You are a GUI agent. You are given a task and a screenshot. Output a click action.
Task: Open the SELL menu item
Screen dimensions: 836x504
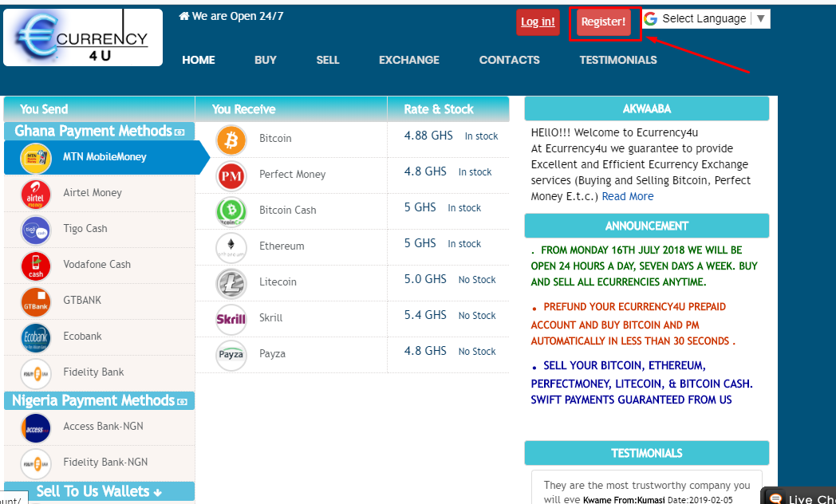[x=327, y=60]
